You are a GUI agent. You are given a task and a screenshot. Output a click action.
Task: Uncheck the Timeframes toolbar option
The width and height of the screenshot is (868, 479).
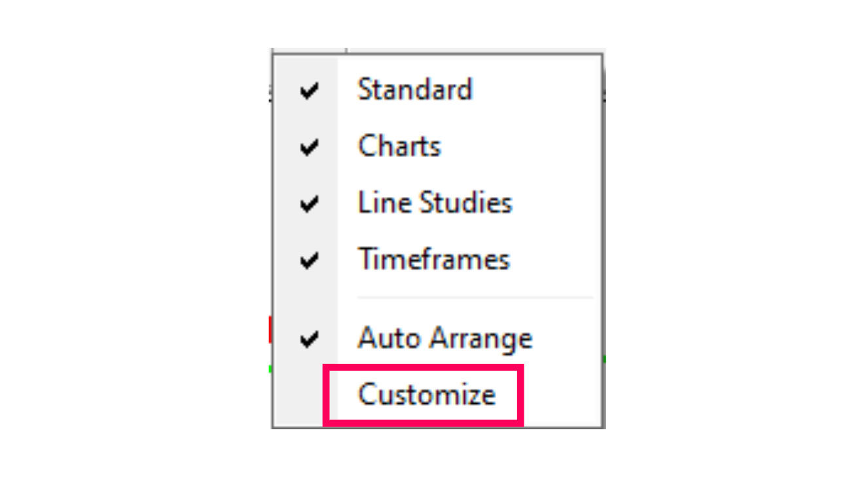tap(434, 259)
